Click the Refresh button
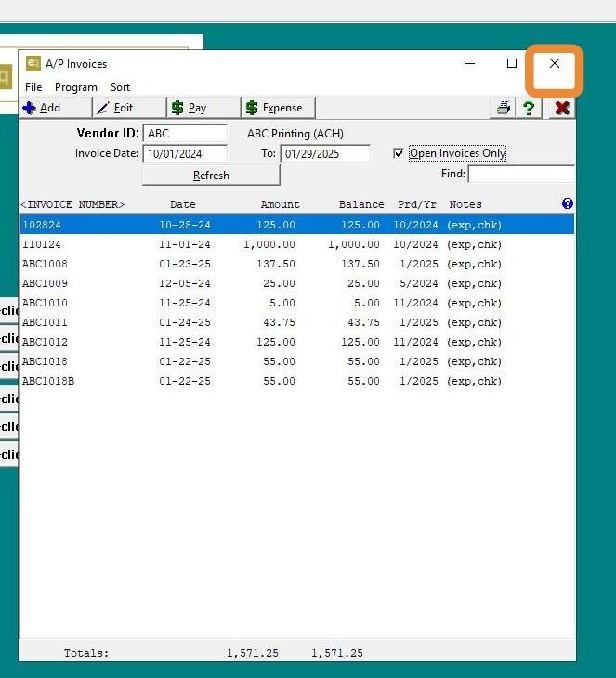The image size is (616, 678). [x=211, y=176]
